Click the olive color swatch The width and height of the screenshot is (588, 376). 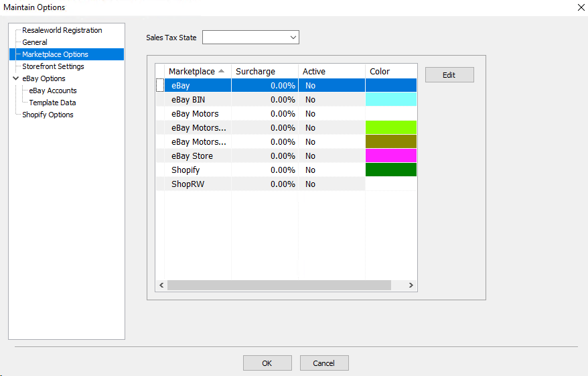pos(391,142)
